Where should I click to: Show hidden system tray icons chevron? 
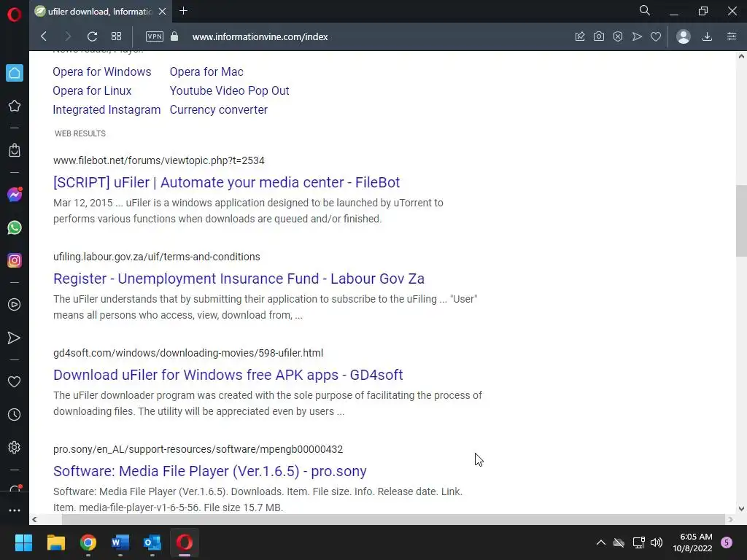pos(601,542)
